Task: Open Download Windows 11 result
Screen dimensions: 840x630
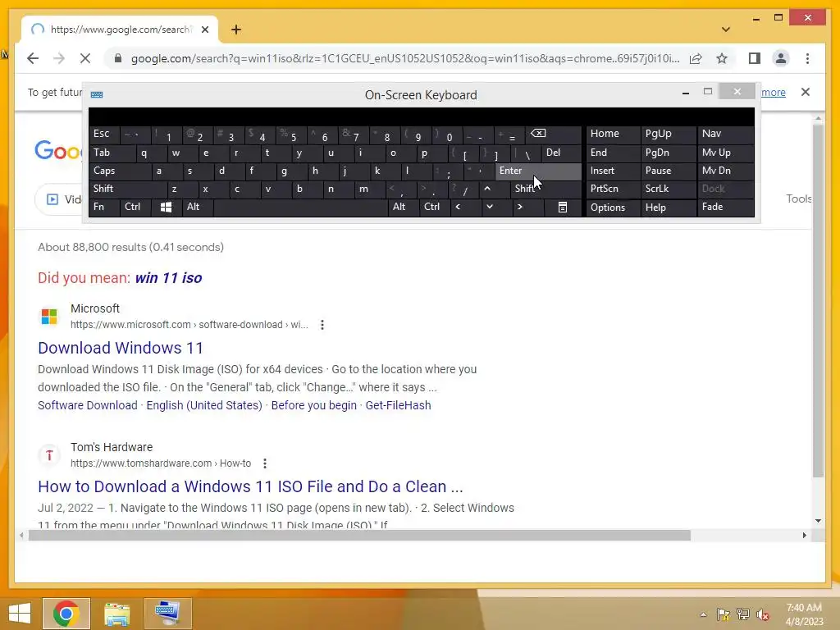Action: tap(121, 348)
